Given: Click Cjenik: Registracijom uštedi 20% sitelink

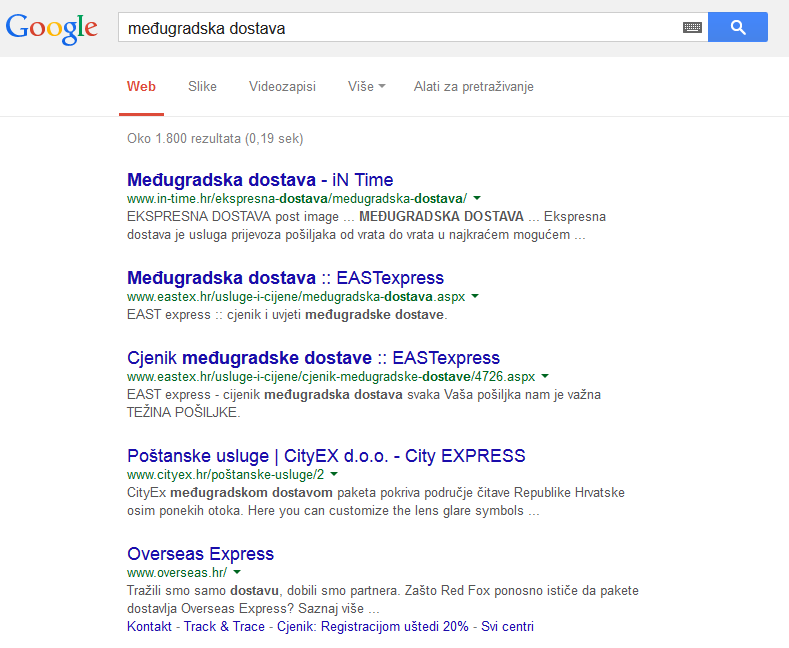Looking at the screenshot, I should 372,626.
